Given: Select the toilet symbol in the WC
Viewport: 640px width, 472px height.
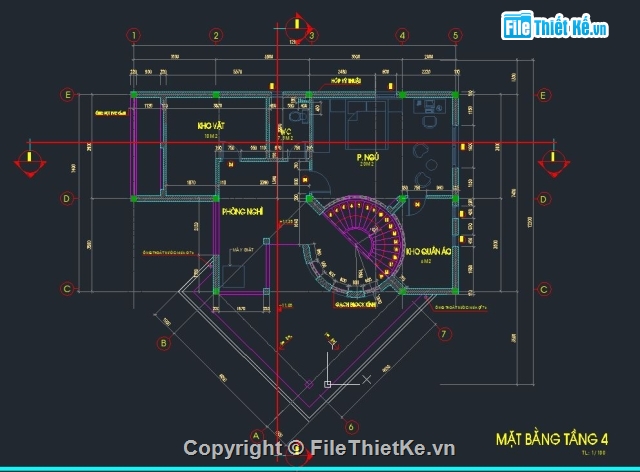Looking at the screenshot, I should tap(297, 115).
